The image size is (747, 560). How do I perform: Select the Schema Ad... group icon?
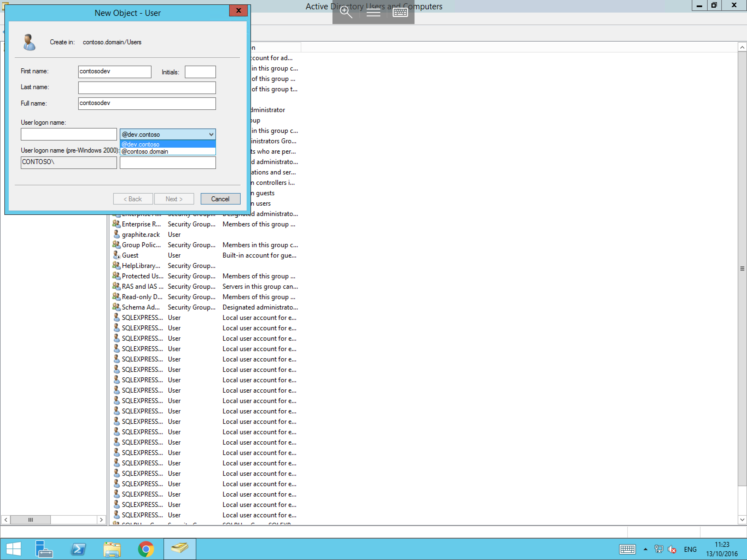[116, 307]
